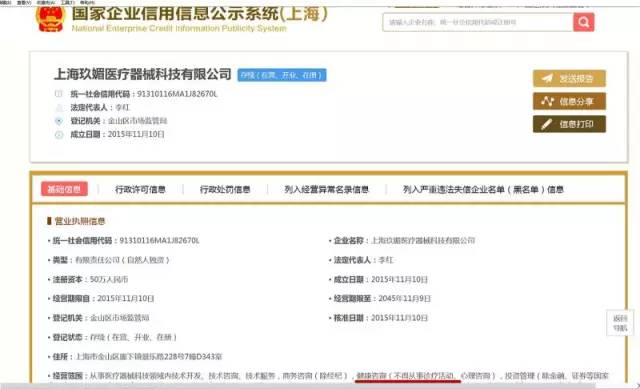Click the blue 存续(在营、开业、在册) status badge
Image resolution: width=640 pixels, height=389 pixels.
point(282,75)
